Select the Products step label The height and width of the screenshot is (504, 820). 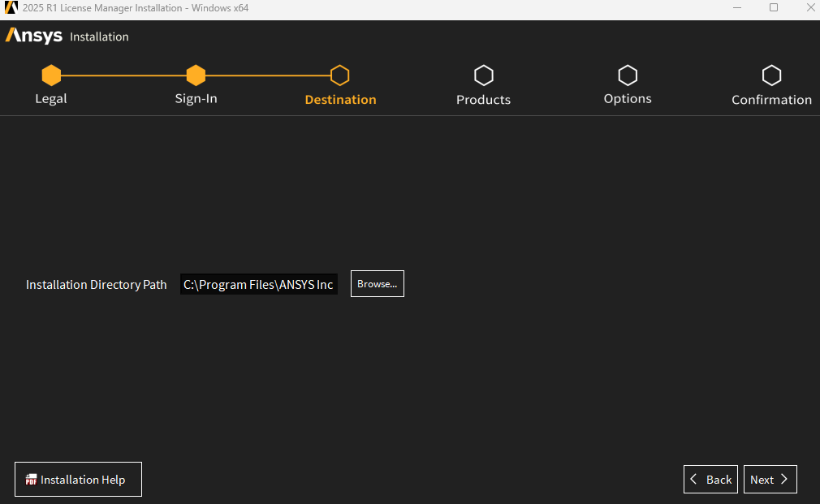(483, 99)
